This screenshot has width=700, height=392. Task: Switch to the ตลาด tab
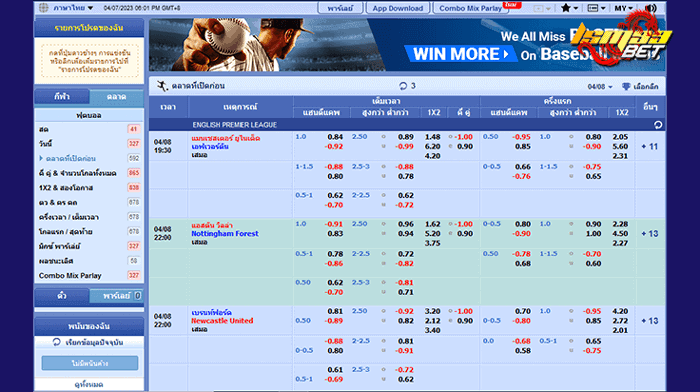[116, 96]
